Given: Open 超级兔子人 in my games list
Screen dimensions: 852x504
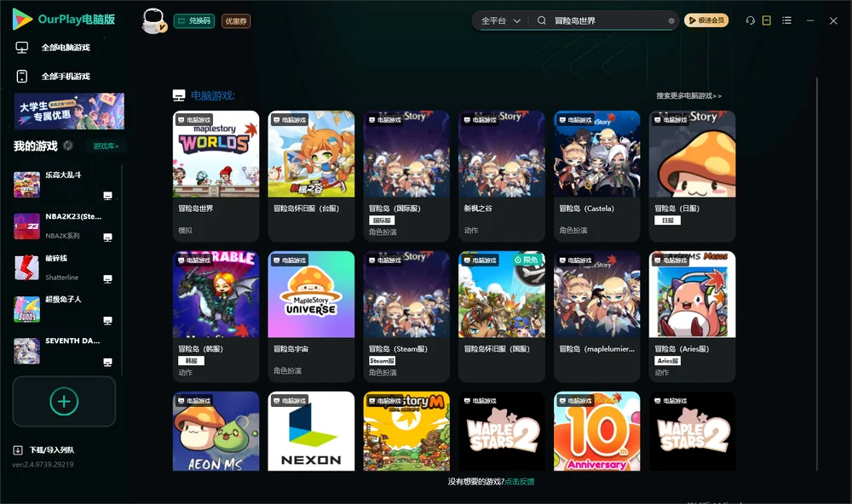Looking at the screenshot, I should point(64,309).
